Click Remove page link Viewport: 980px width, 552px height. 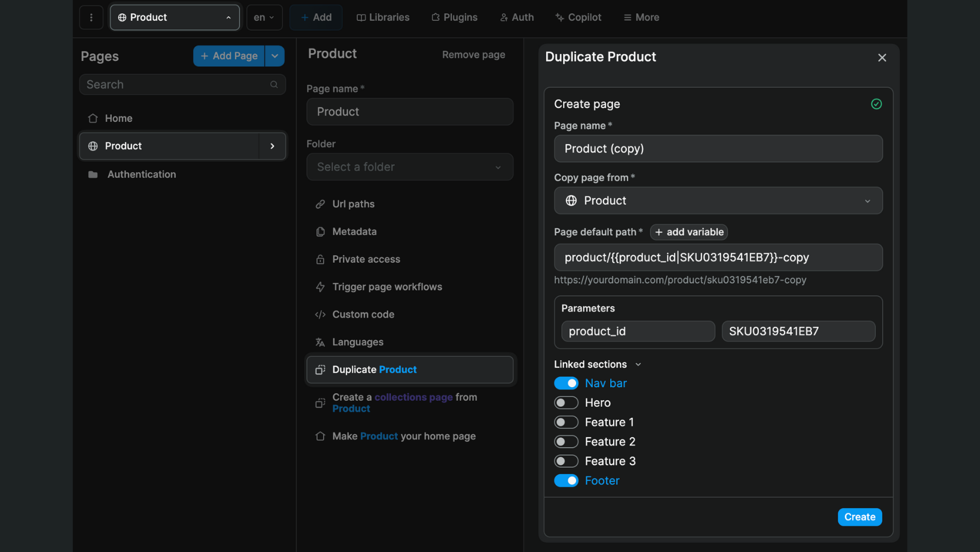click(473, 54)
